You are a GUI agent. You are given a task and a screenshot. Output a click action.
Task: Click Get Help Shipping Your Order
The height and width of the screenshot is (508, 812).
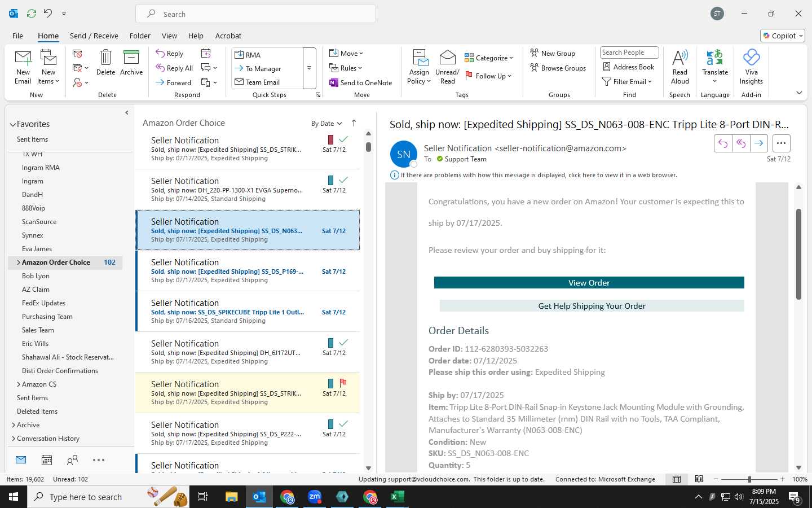point(592,306)
